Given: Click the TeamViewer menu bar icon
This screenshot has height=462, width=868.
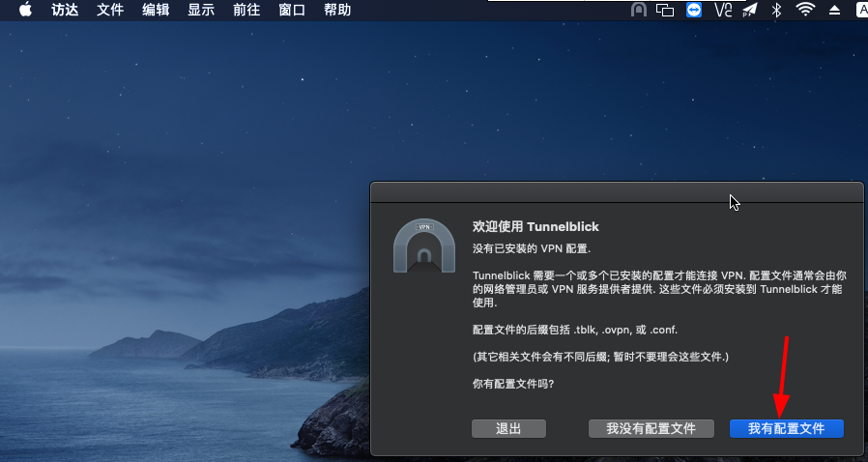Looking at the screenshot, I should coord(694,10).
